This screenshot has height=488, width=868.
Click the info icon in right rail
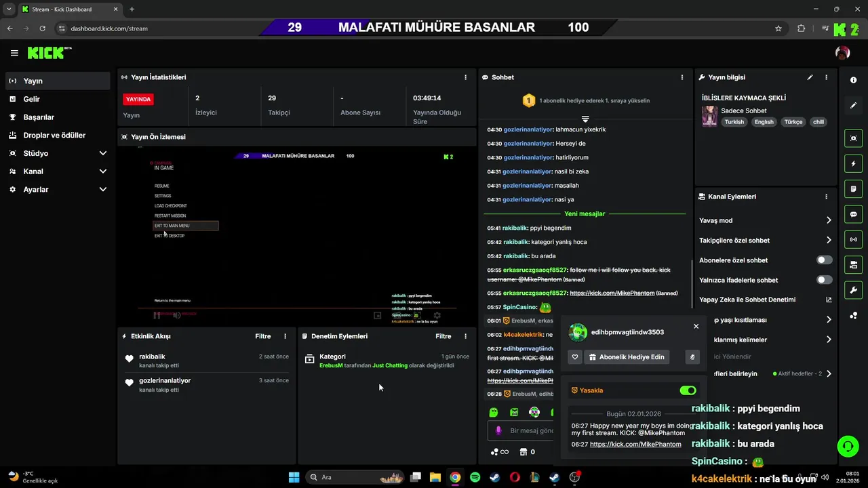tap(853, 80)
